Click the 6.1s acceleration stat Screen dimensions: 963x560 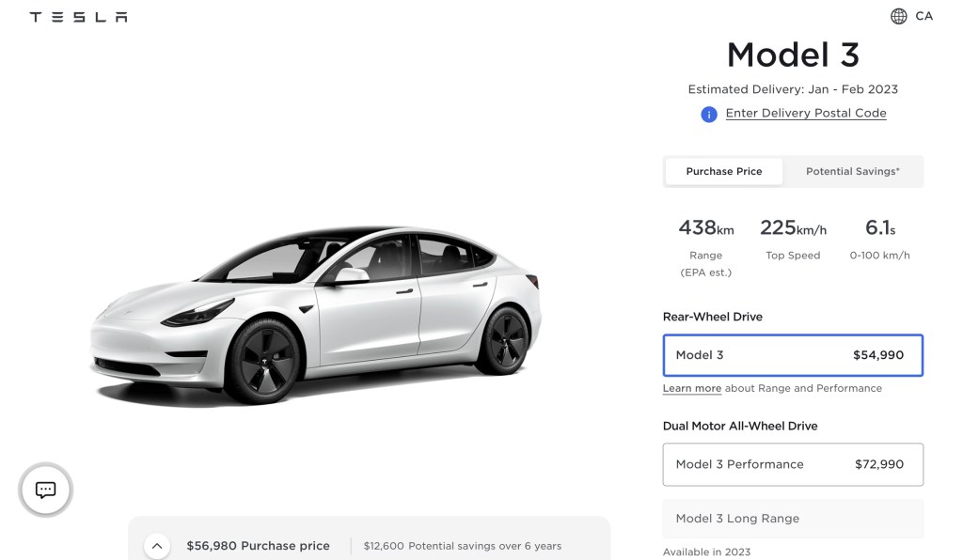(x=879, y=240)
